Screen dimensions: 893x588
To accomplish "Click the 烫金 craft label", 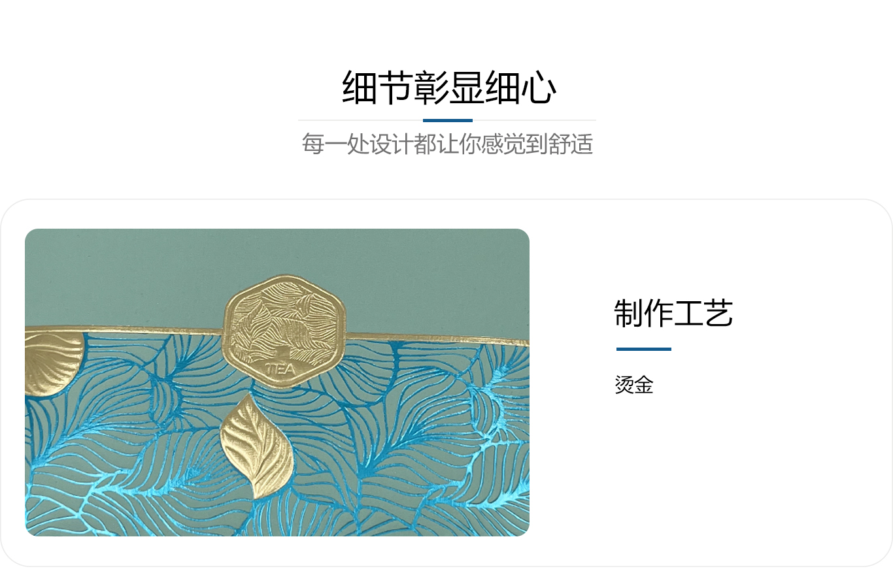I will point(633,385).
